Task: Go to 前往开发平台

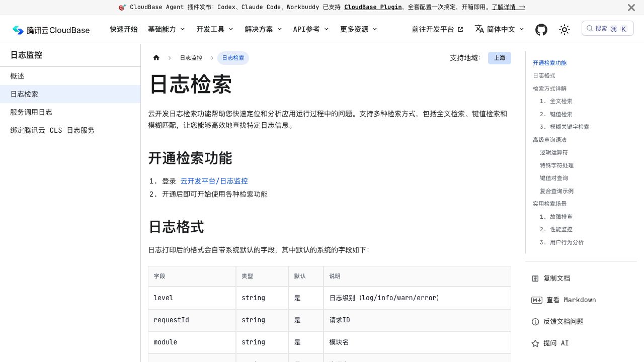Action: click(x=438, y=29)
